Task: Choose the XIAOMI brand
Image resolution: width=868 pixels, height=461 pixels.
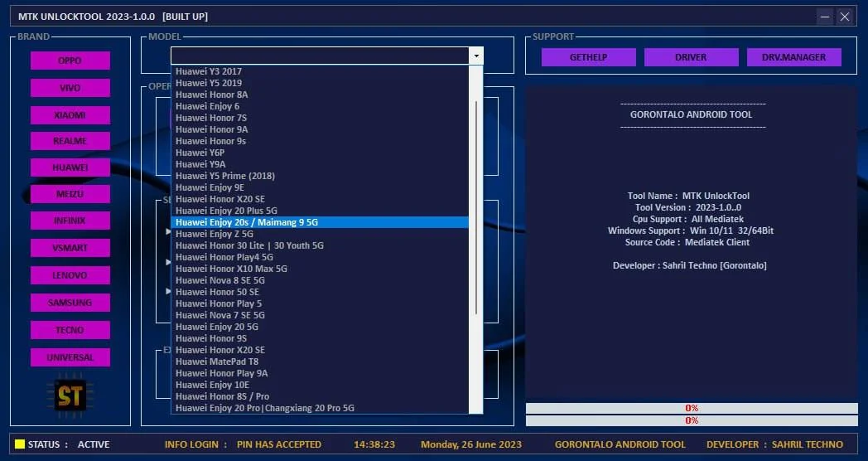Action: click(x=70, y=114)
